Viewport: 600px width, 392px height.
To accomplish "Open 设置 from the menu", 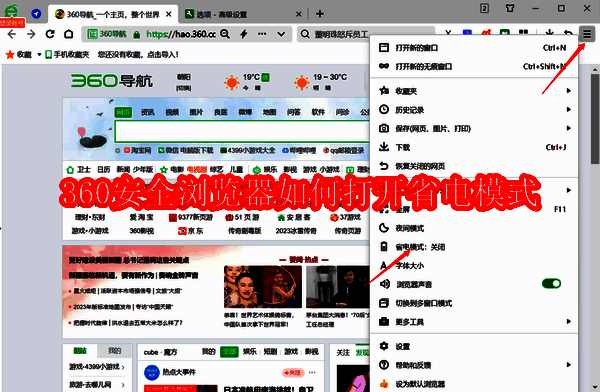I will (474, 346).
